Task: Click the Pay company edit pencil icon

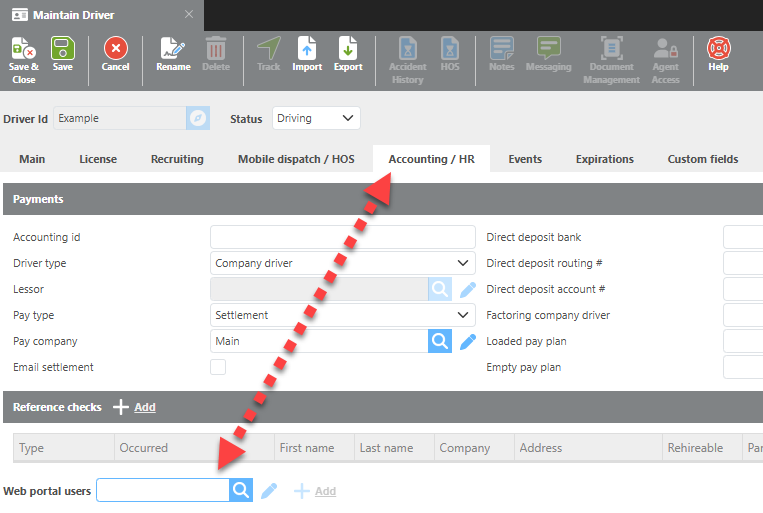Action: pyautogui.click(x=468, y=342)
